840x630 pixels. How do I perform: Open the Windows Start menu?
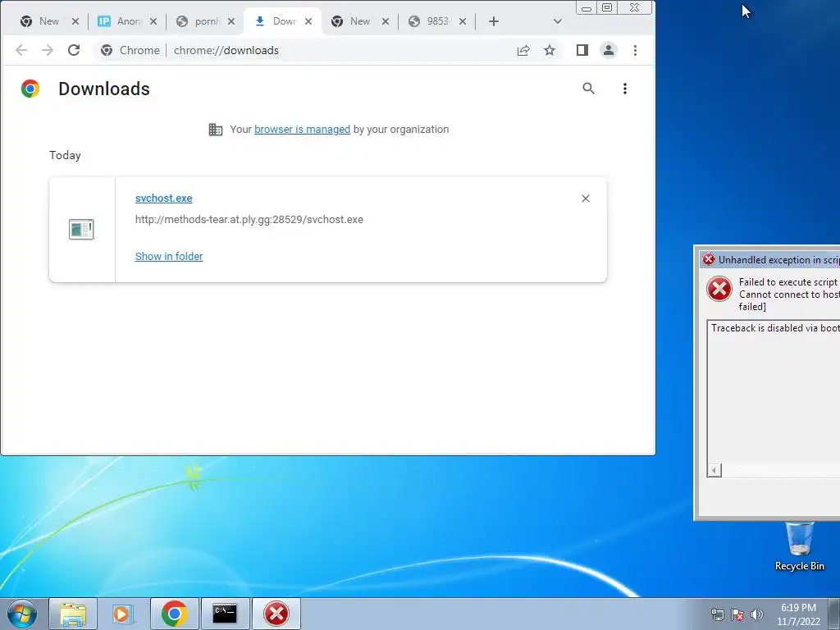[22, 614]
